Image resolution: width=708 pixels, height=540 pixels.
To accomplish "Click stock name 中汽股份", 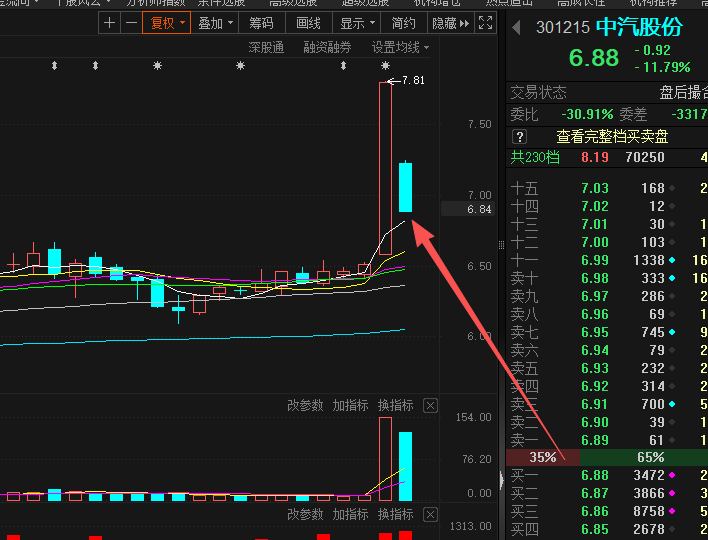I will click(x=639, y=28).
